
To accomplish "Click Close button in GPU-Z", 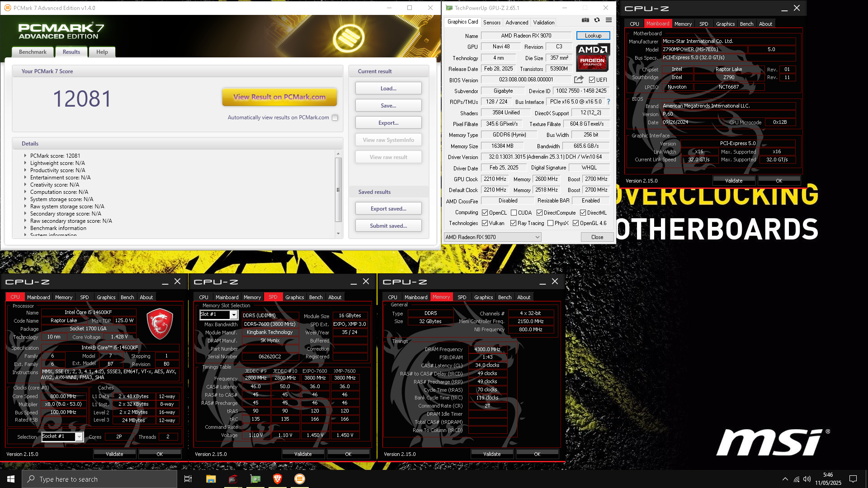I will [x=597, y=237].
